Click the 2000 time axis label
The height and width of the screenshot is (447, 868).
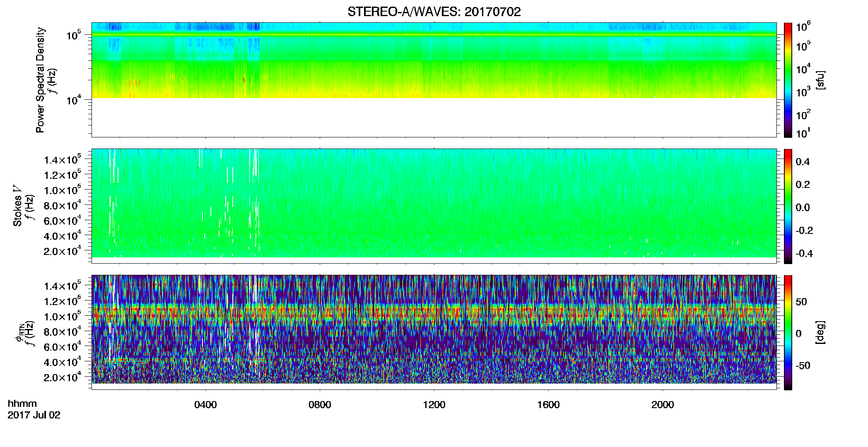click(663, 405)
